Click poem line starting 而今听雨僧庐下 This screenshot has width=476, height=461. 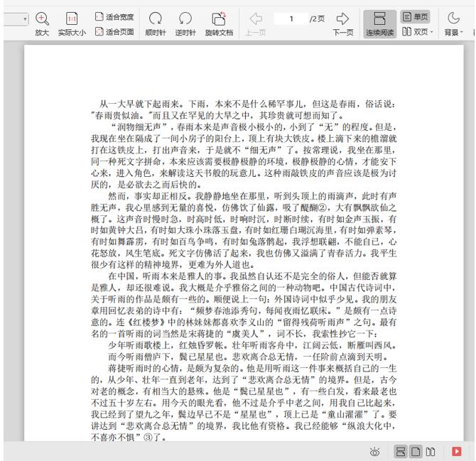click(250, 357)
